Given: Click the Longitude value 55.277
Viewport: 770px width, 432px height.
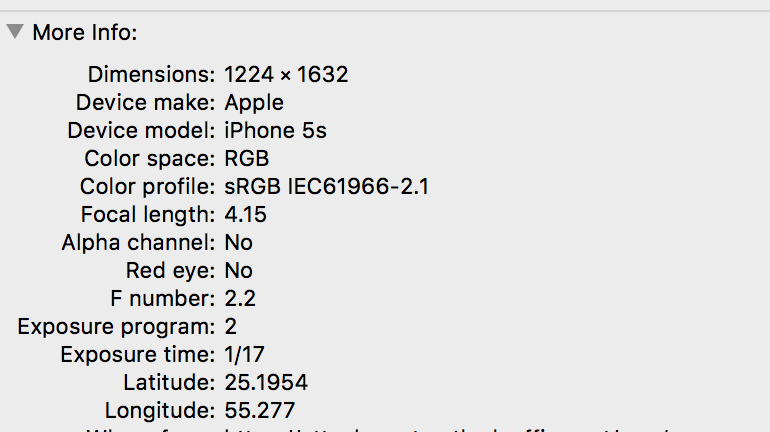Looking at the screenshot, I should tap(260, 410).
